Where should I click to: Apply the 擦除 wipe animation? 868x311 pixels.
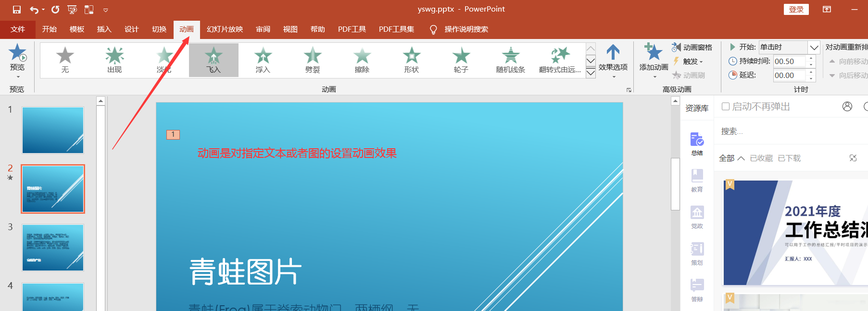pyautogui.click(x=362, y=60)
